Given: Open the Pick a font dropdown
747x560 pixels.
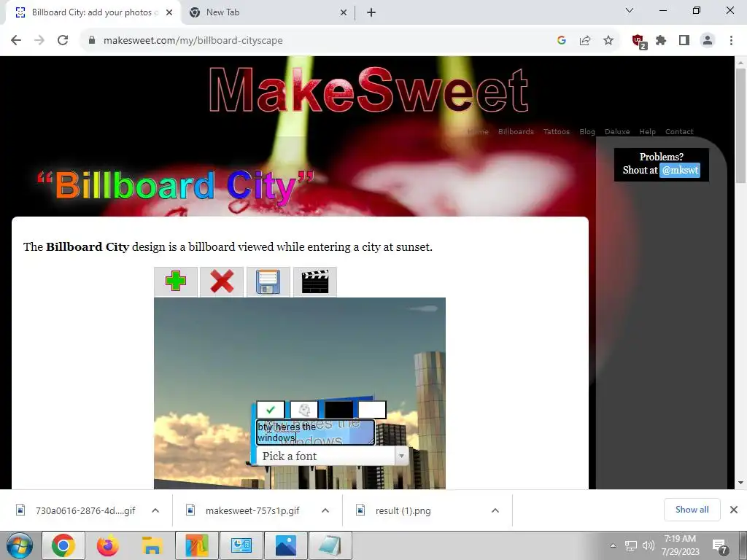Looking at the screenshot, I should (x=332, y=456).
